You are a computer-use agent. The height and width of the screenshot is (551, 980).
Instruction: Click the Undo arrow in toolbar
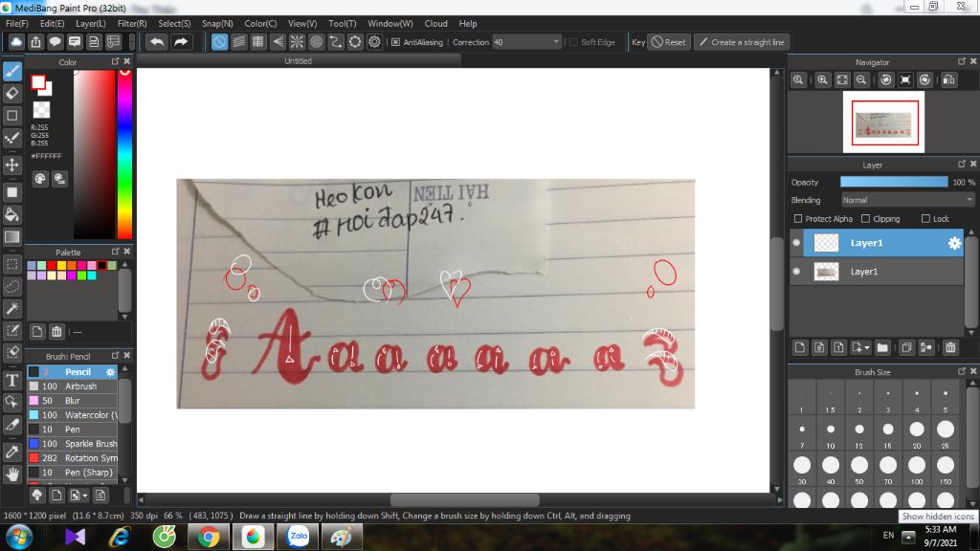(157, 42)
